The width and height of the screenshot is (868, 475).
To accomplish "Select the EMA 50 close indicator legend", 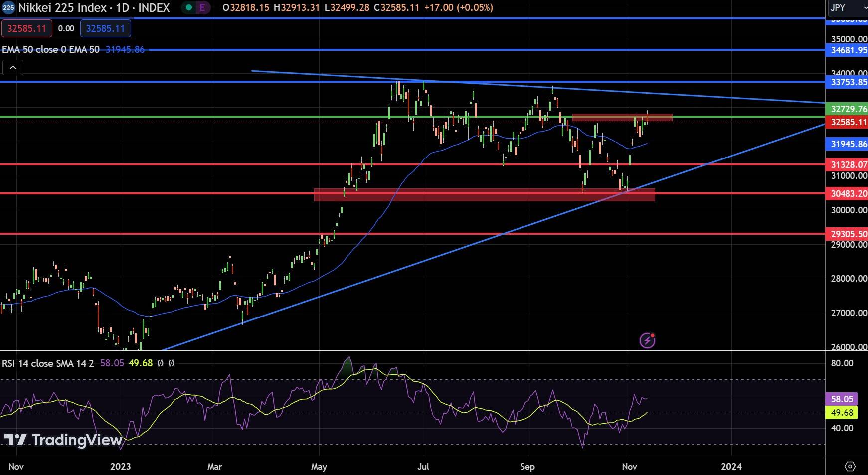I will coord(51,49).
